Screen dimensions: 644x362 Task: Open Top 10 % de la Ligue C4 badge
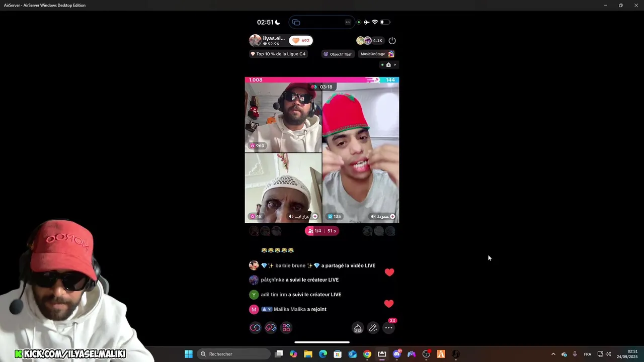coord(278,54)
